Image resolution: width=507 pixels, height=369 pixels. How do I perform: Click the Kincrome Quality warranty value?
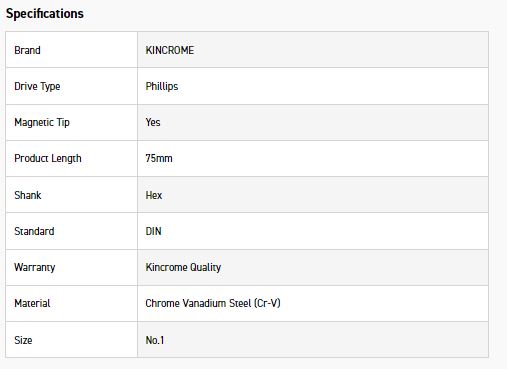183,267
